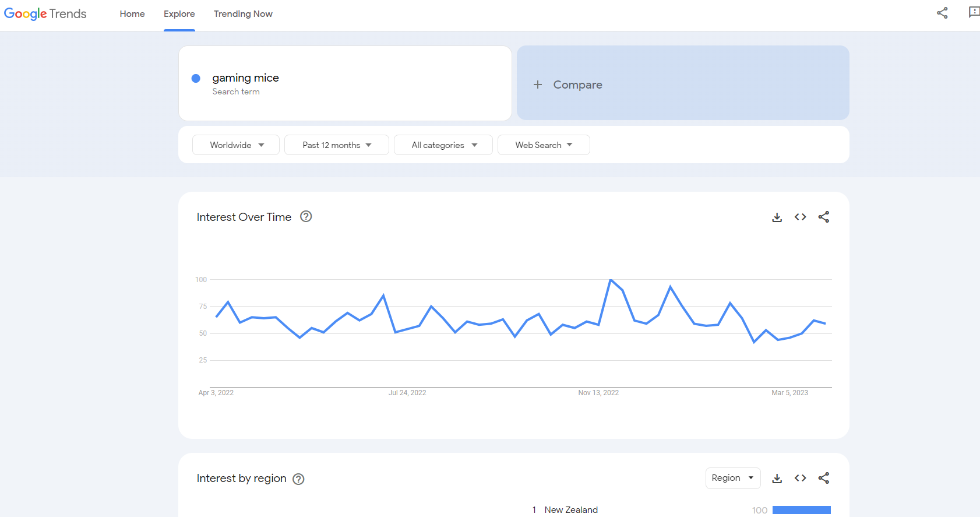Screen dimensions: 980x517
Task: Go to the Home tab
Action: (x=132, y=14)
